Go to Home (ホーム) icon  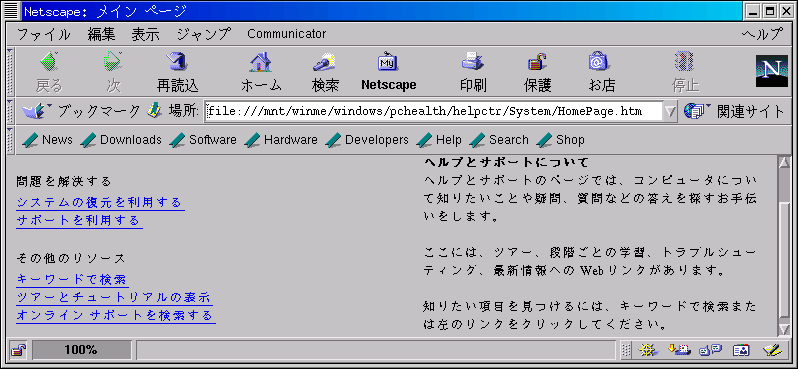click(261, 62)
